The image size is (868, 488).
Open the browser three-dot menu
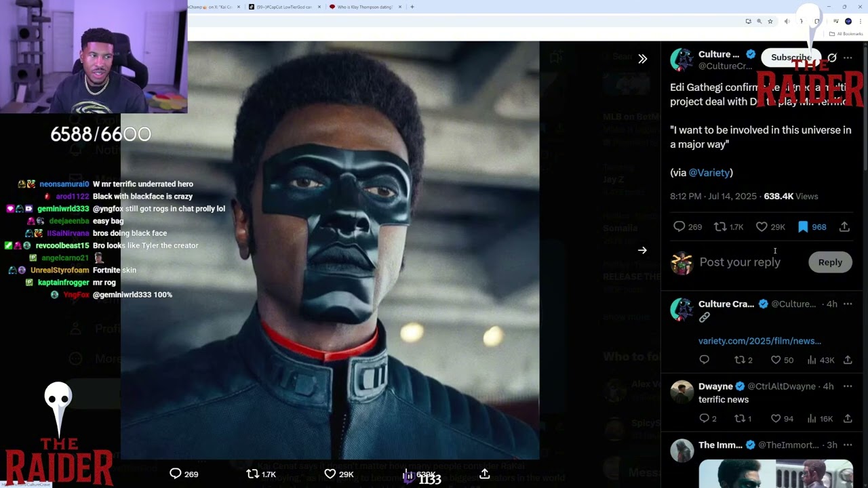(x=859, y=21)
